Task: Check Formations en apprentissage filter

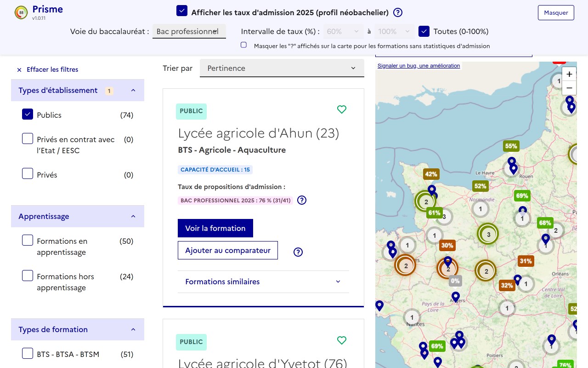Action: tap(28, 241)
